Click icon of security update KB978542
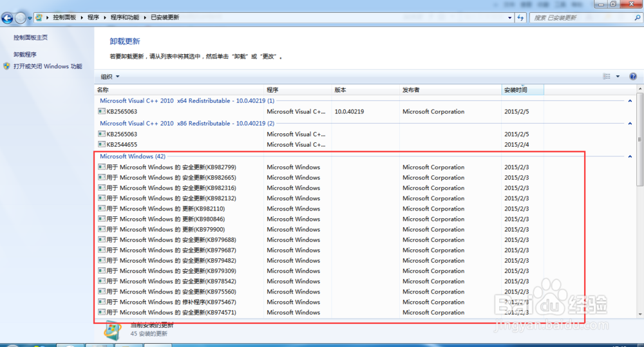 tap(102, 281)
